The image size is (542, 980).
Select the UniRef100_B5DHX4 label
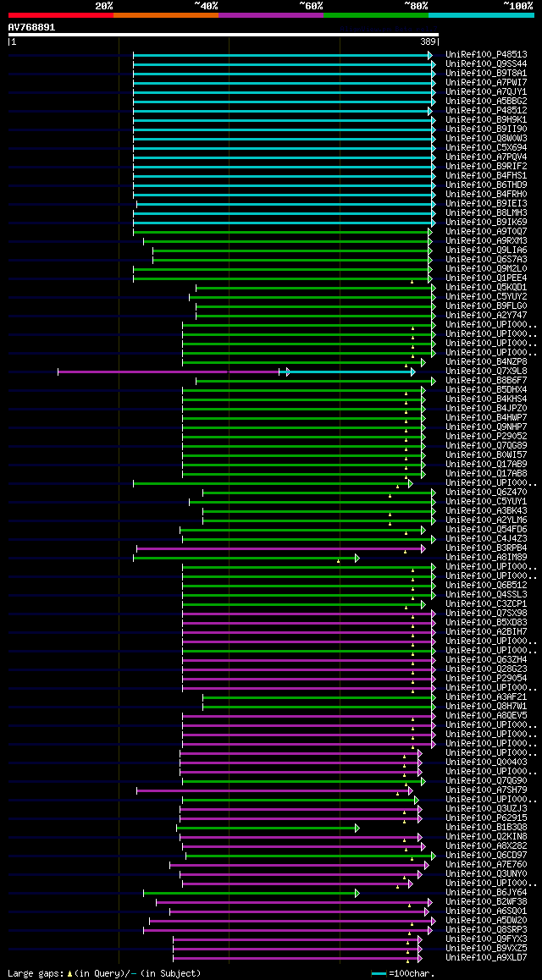click(486, 390)
